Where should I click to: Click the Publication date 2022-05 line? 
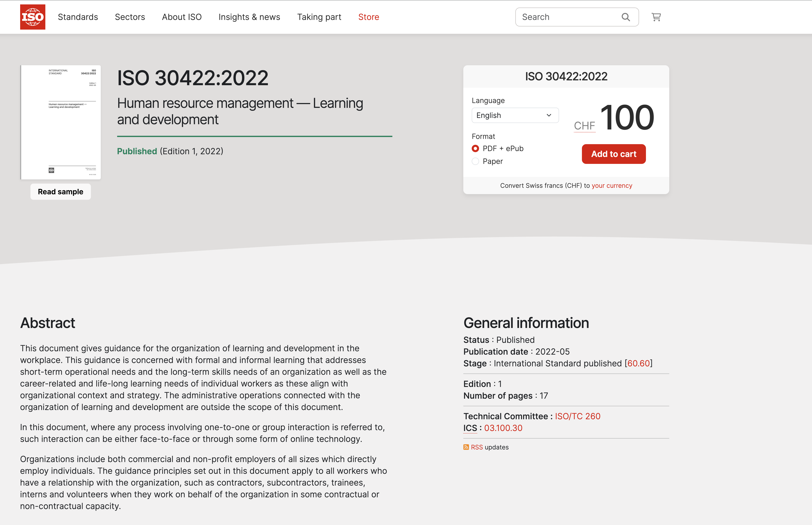(516, 351)
